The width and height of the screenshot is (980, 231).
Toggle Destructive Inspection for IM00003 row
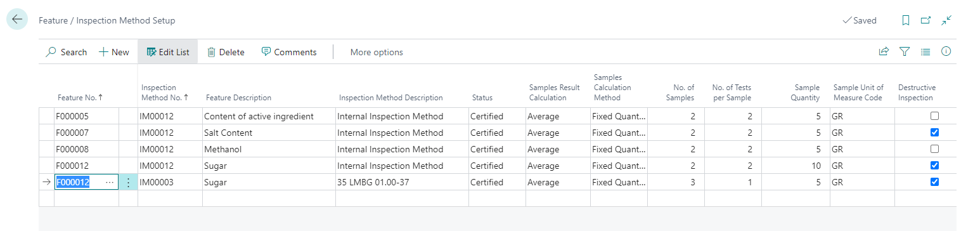coord(934,182)
